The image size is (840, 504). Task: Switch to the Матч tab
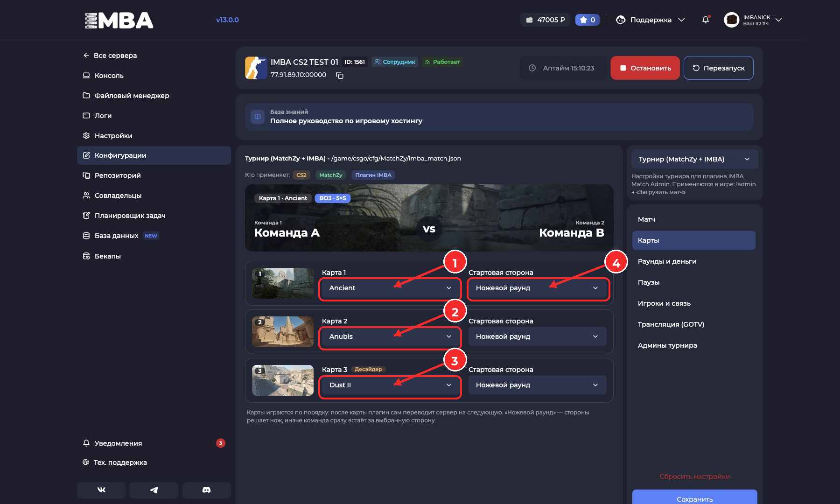click(694, 219)
